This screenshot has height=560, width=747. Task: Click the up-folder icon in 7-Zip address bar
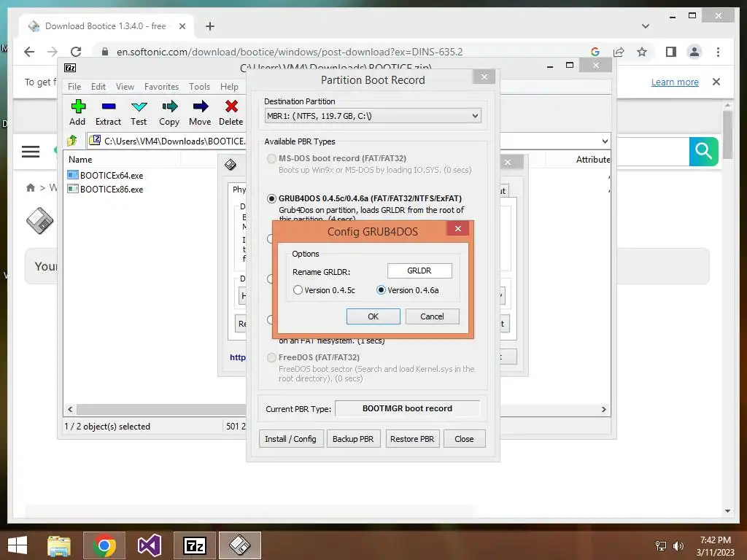(x=72, y=141)
